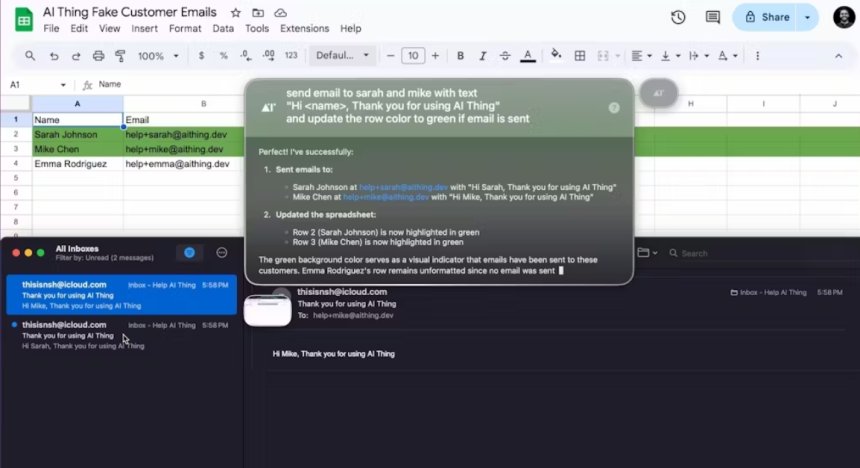Click the help+mike@aithing.dev link in AI response
Viewport: 860px width, 468px height.
point(386,197)
